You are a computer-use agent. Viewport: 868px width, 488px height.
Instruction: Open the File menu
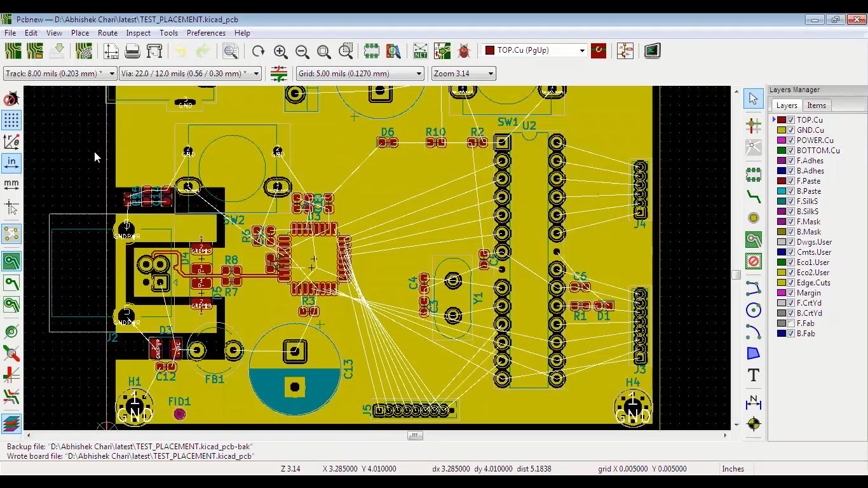(x=10, y=33)
